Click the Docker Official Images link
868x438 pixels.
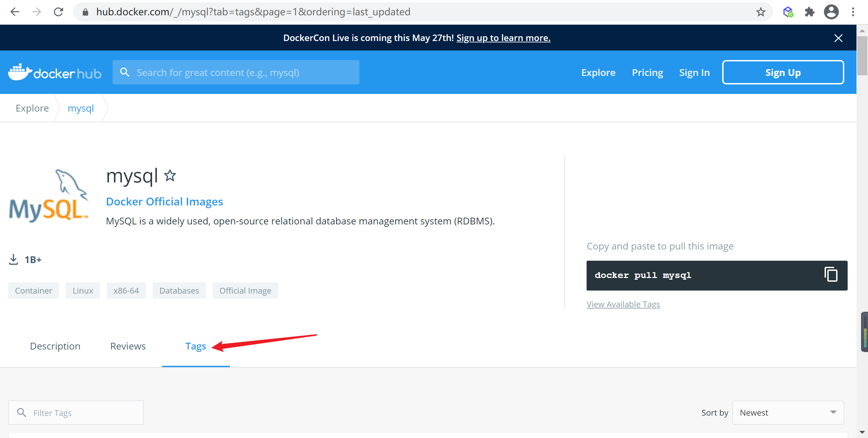164,201
